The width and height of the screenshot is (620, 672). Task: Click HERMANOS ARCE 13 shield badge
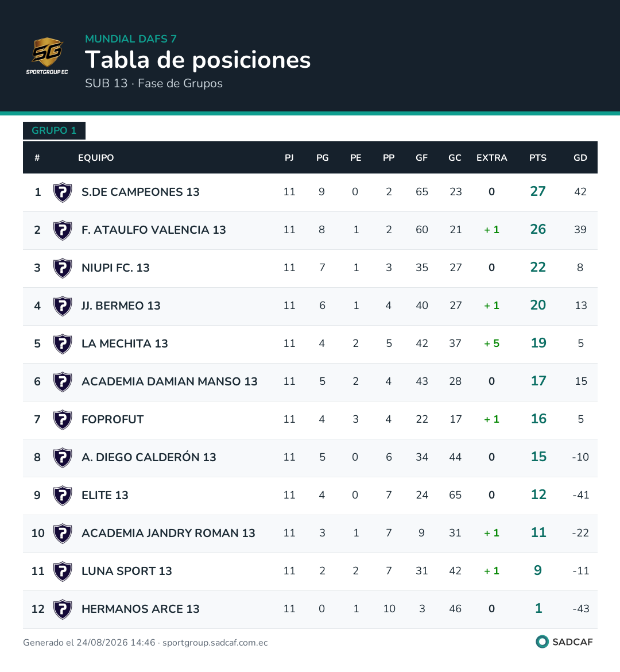[x=63, y=609]
